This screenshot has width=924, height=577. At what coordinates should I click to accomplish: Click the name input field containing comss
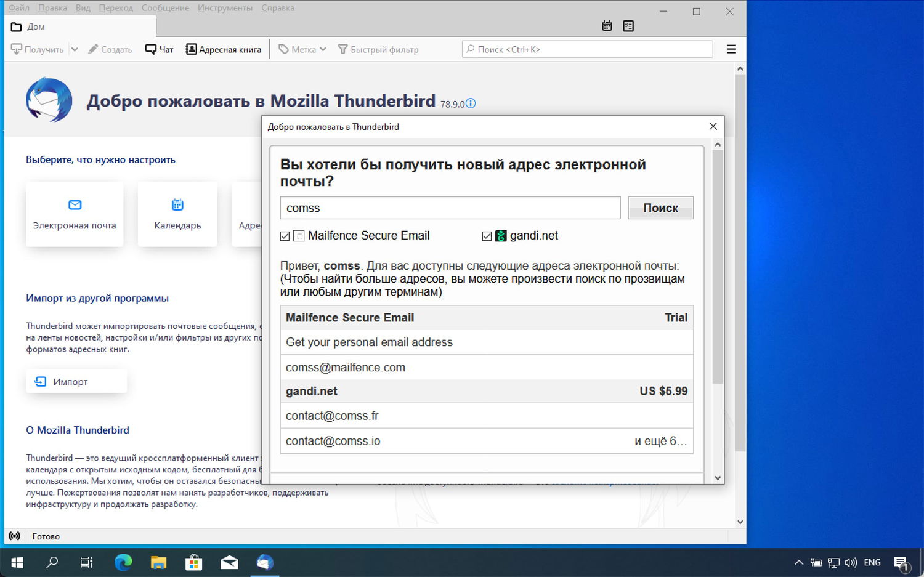click(x=450, y=208)
